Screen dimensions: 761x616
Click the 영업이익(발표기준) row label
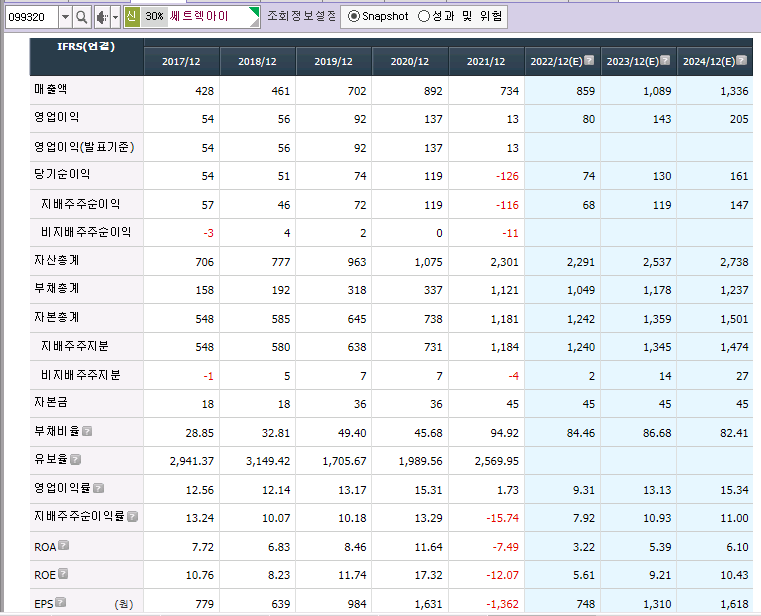(84, 147)
